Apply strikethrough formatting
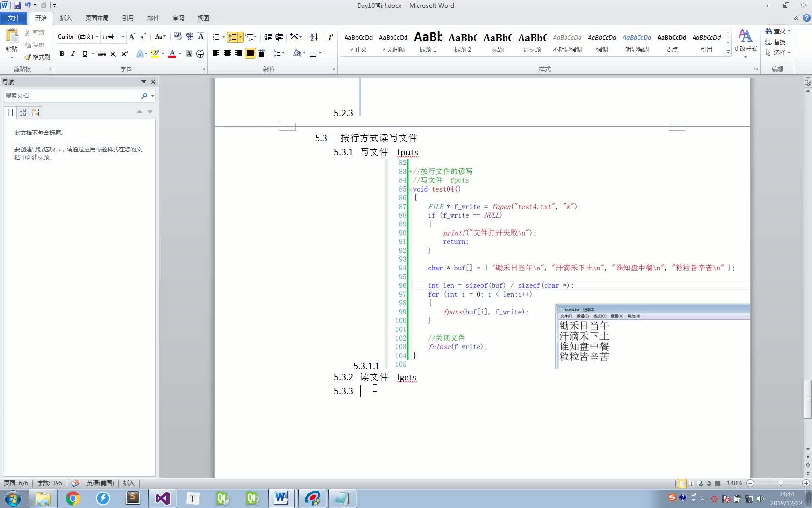Viewport: 812px width, 508px height. point(102,54)
